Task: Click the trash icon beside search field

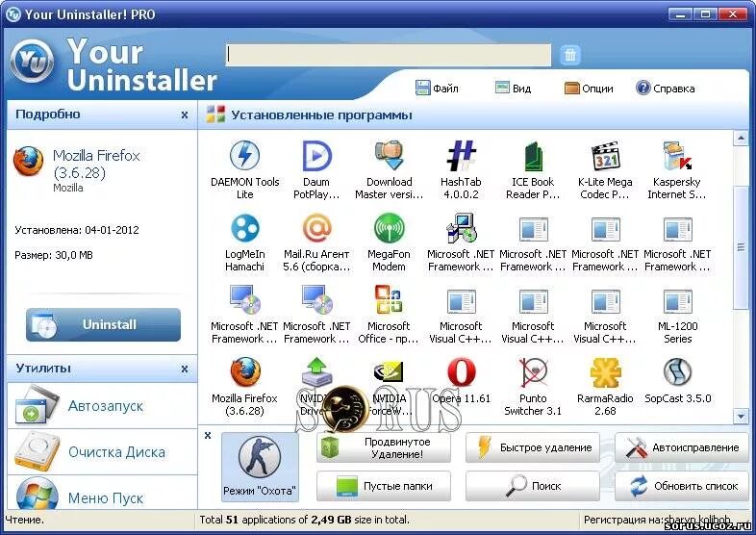Action: (x=570, y=55)
